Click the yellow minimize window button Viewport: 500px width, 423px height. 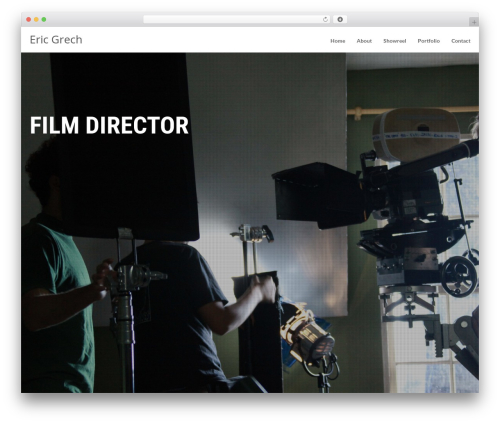click(x=36, y=19)
